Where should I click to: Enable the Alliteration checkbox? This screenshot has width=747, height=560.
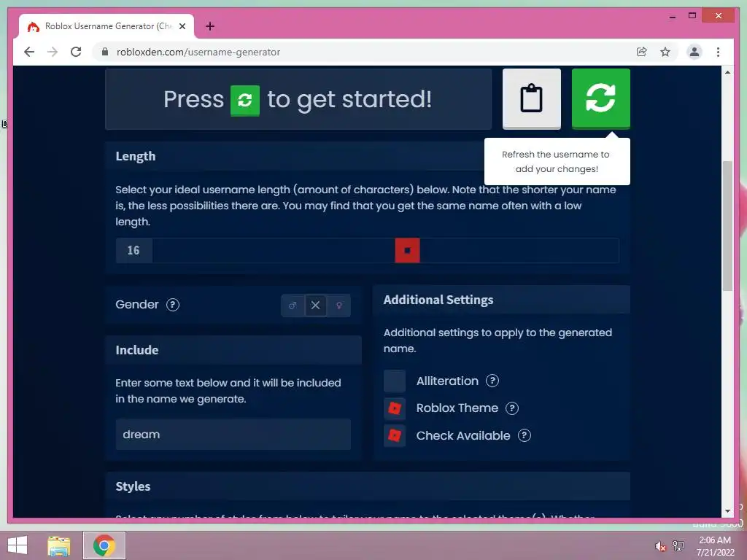(395, 381)
